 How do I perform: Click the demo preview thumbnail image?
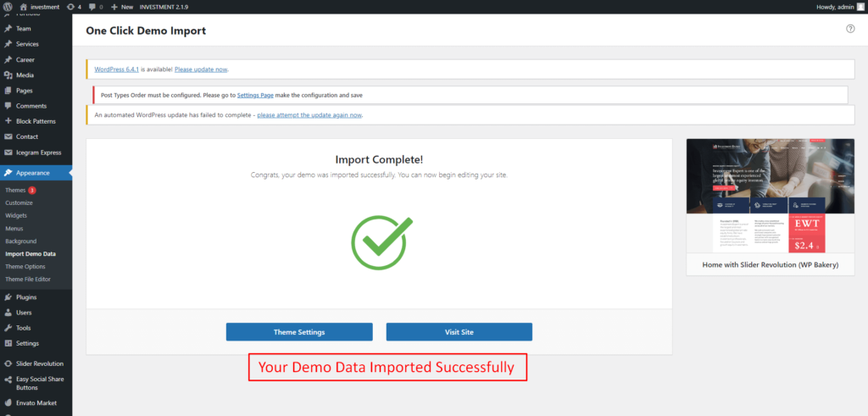click(770, 196)
